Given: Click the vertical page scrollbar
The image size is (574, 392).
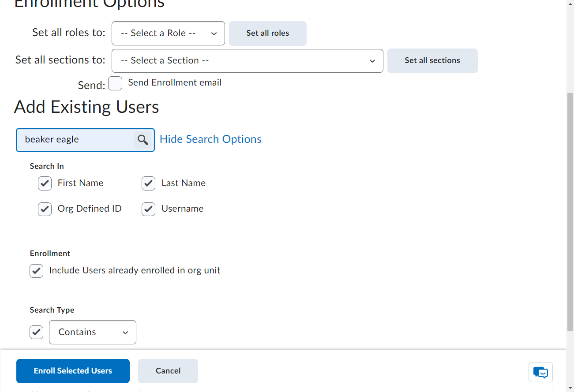Looking at the screenshot, I should (x=570, y=212).
